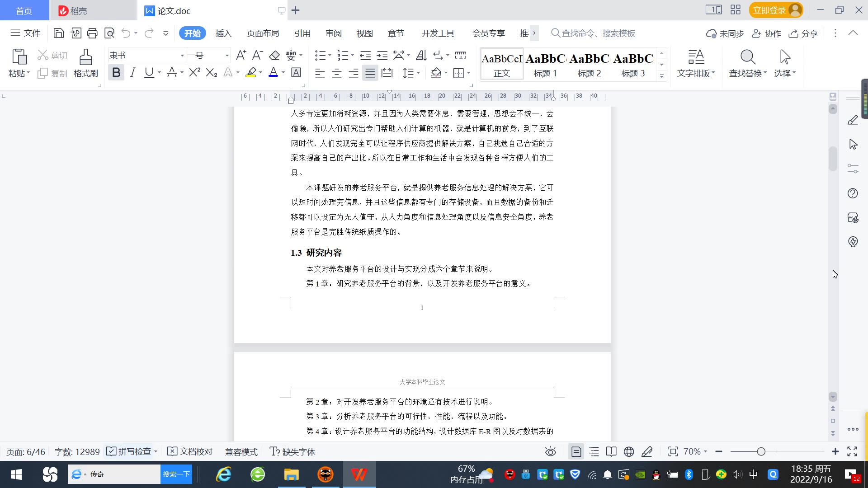The image size is (868, 488).
Task: Click 文档校对 in the status bar
Action: (190, 451)
